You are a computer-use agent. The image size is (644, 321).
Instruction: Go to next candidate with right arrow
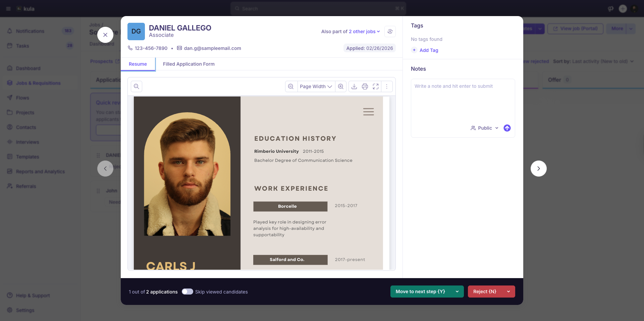(539, 169)
